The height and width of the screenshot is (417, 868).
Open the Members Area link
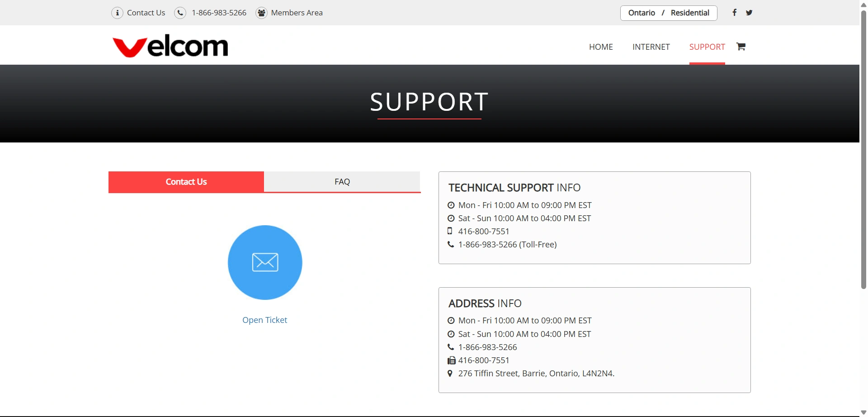(297, 13)
